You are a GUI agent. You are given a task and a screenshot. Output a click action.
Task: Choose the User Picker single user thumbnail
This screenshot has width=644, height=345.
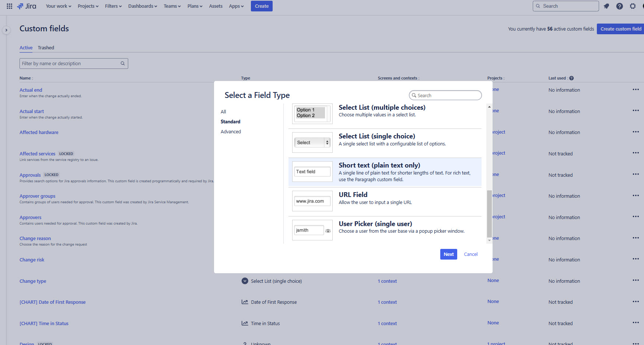pos(312,230)
